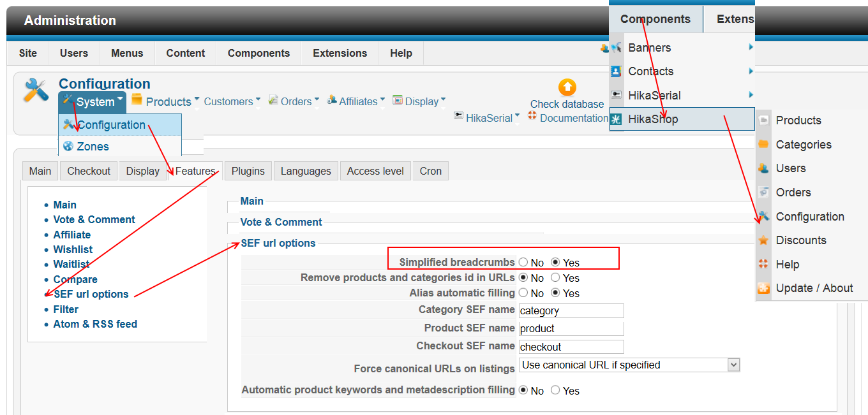Viewport: 868px width, 415px height.
Task: Click the Categories folder icon in the HikaShop submenu
Action: click(763, 145)
